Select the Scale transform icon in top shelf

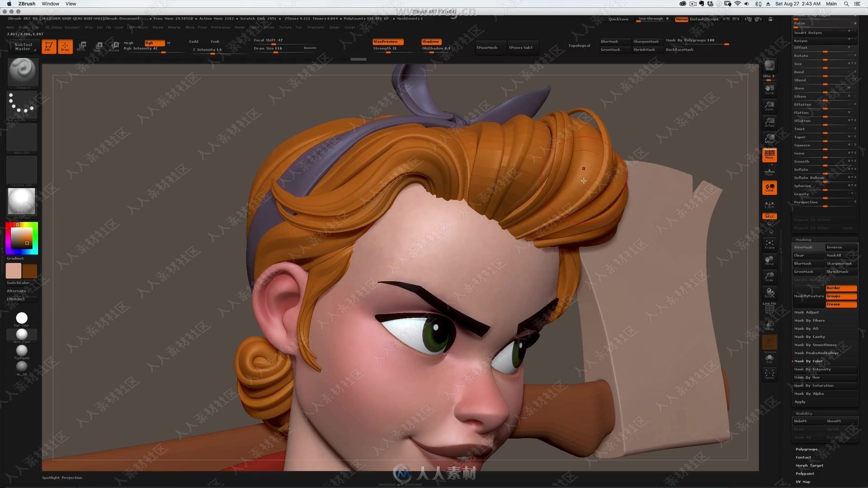tap(98, 47)
